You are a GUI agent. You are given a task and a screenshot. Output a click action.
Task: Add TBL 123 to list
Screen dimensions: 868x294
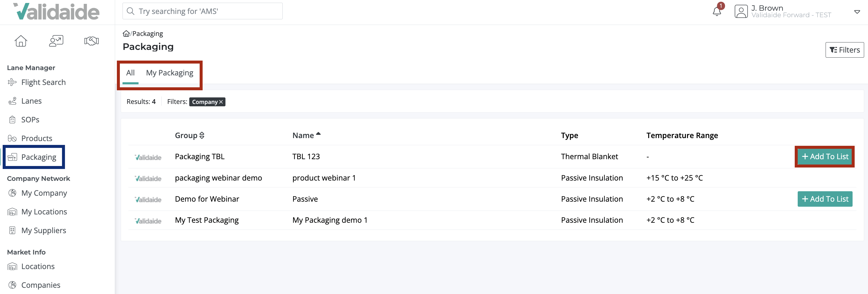[824, 157]
